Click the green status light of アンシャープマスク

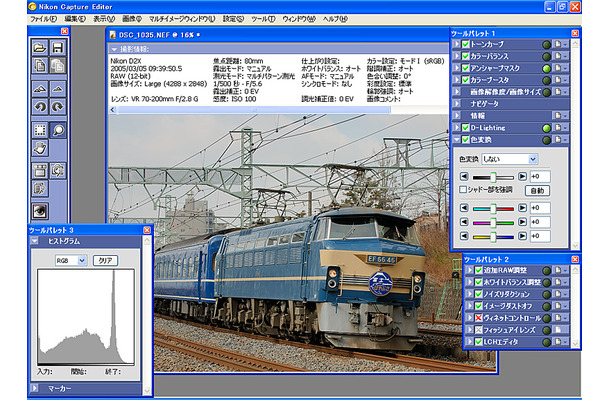click(x=547, y=68)
